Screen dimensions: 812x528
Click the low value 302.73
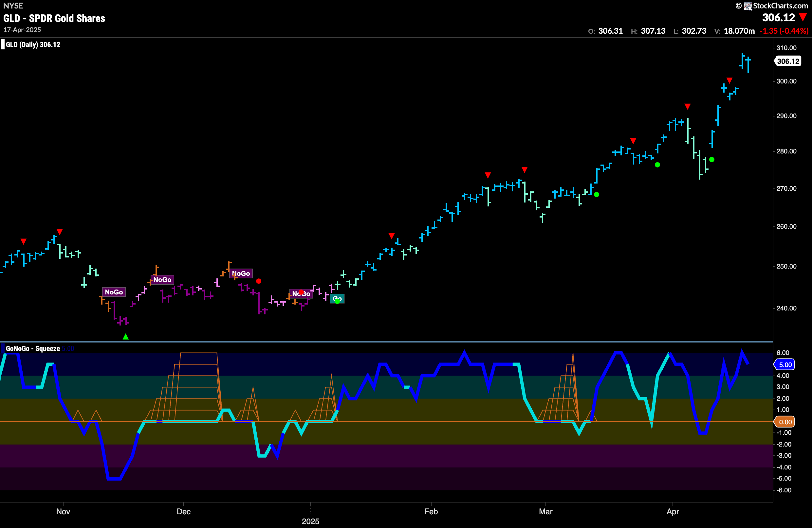tap(694, 31)
